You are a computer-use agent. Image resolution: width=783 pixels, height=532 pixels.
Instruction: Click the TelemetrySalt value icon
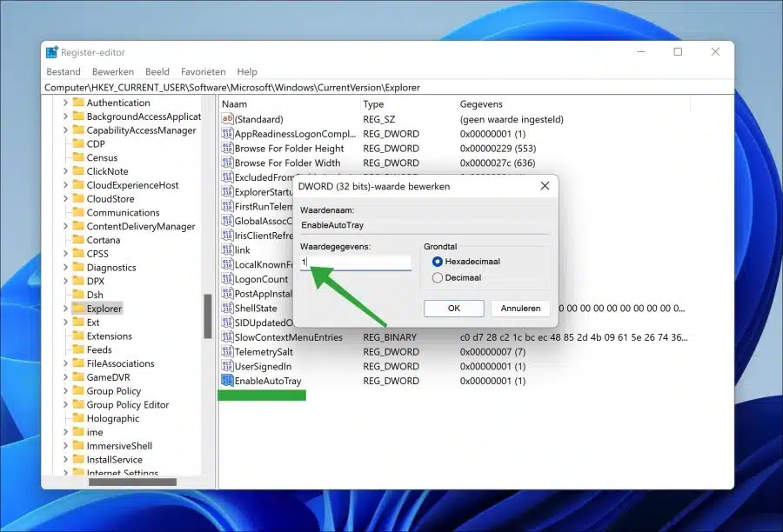click(227, 351)
